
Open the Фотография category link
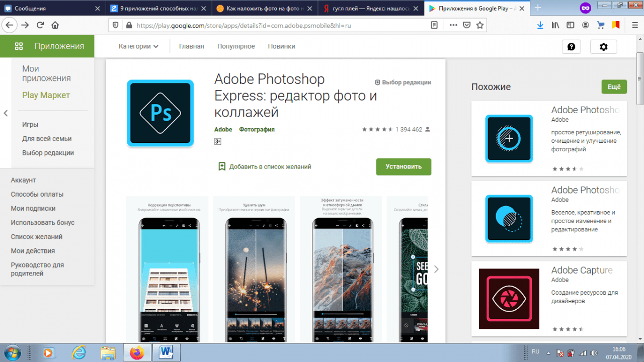257,129
